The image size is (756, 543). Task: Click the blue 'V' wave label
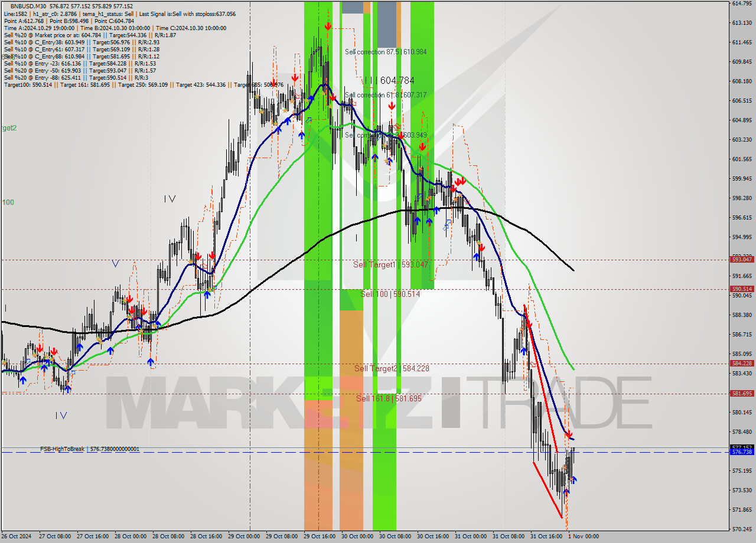(115, 264)
